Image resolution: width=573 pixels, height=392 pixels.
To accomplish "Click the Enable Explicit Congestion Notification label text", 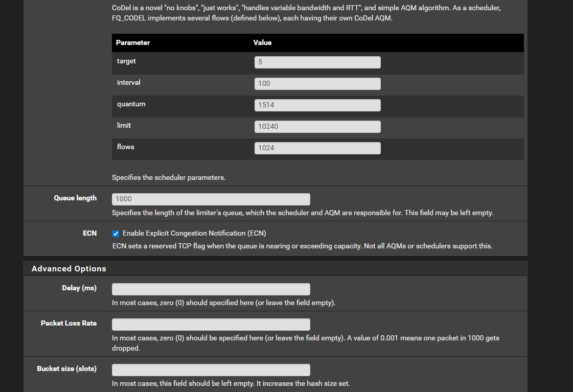I will coord(194,234).
